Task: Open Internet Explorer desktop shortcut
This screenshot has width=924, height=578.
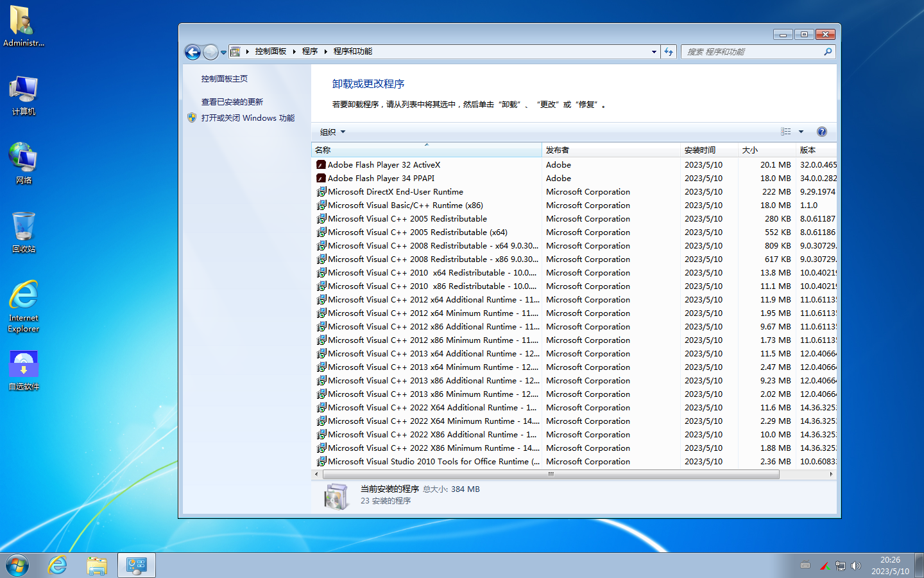Action: tap(24, 306)
